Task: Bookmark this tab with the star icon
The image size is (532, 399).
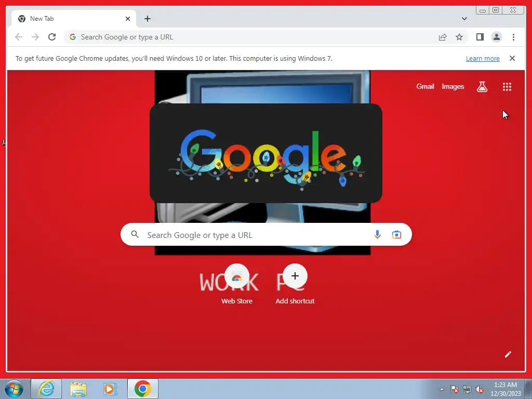Action: pyautogui.click(x=459, y=37)
